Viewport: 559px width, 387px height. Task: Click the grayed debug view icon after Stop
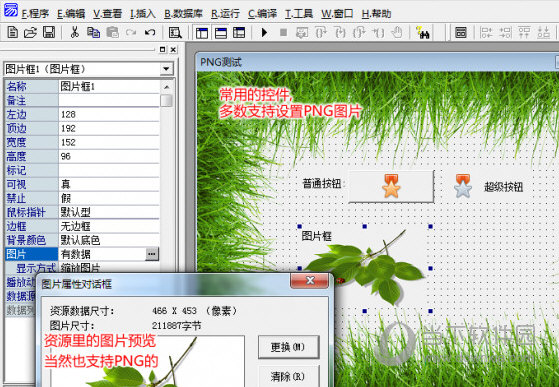tap(302, 33)
